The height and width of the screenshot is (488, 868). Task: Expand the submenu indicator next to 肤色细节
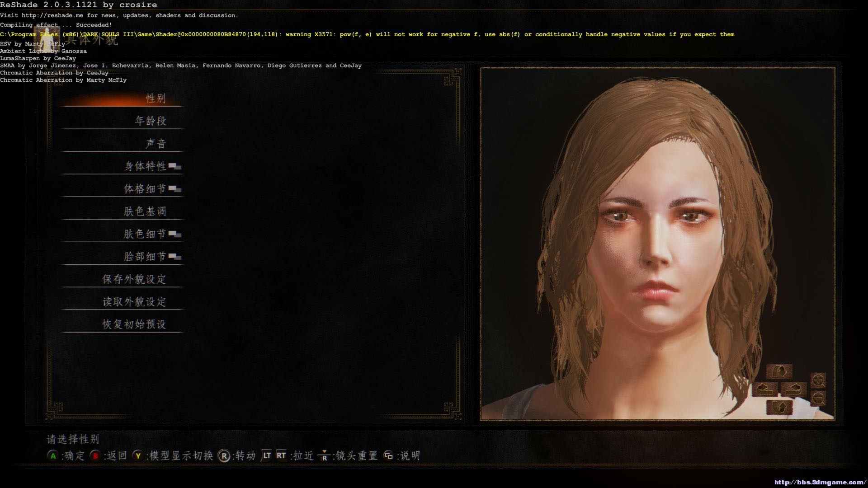coord(175,235)
